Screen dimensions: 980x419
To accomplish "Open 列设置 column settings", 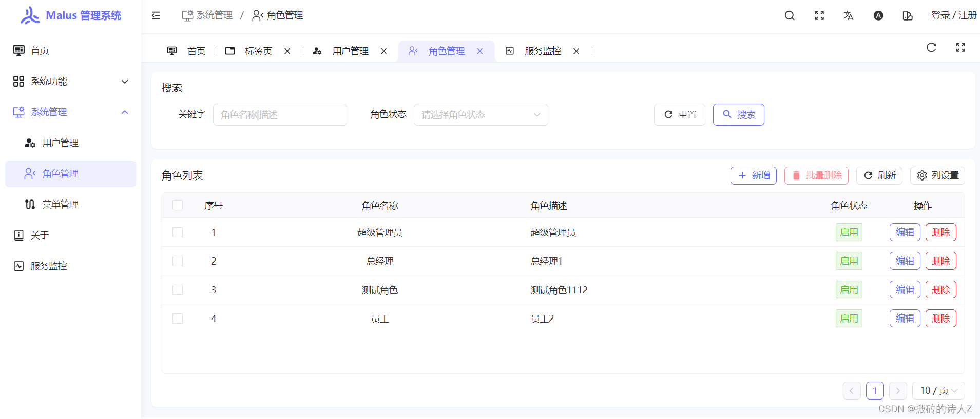I will coord(937,175).
